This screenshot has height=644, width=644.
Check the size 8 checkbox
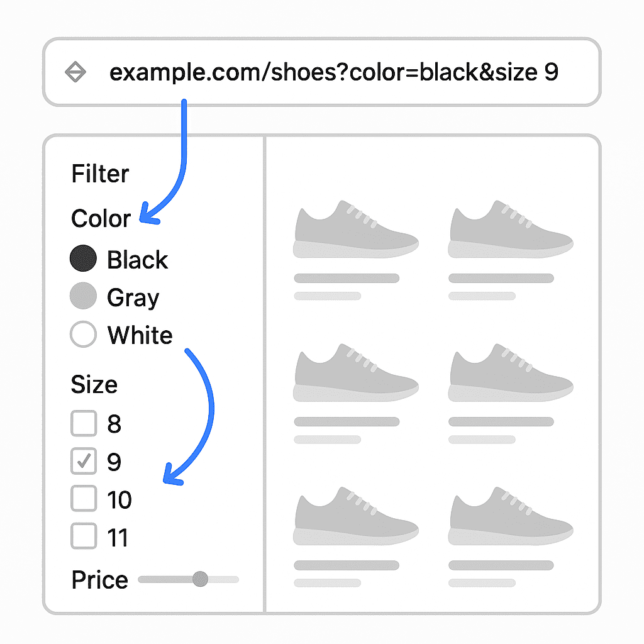(x=84, y=423)
